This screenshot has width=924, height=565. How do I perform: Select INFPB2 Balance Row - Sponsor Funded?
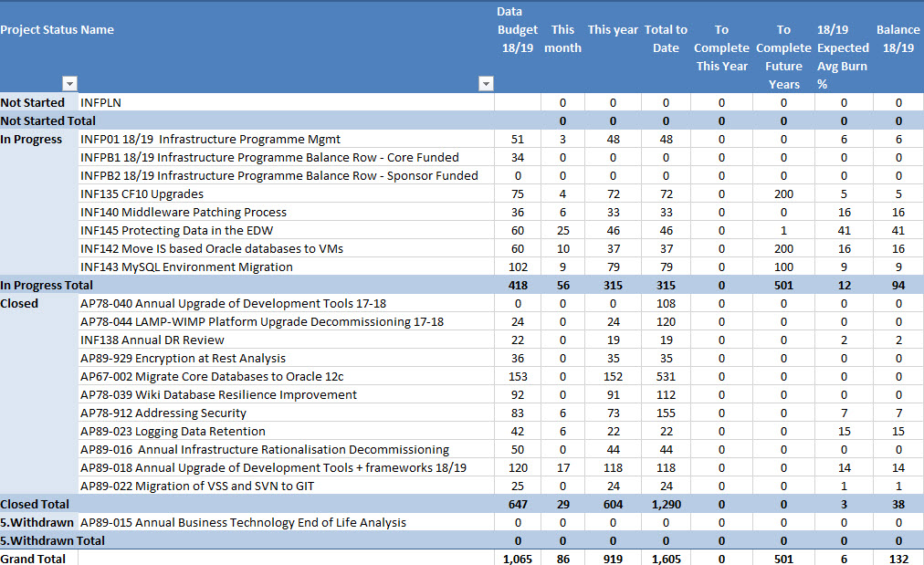(x=279, y=175)
